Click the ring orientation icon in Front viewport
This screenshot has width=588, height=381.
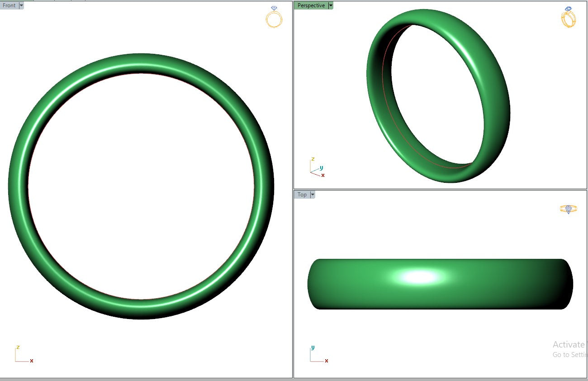point(274,18)
